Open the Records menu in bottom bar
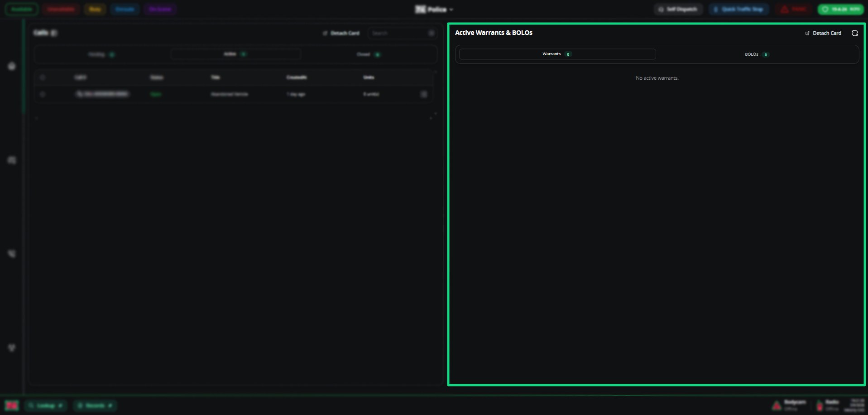Viewport: 868px width, 415px height. pos(95,405)
